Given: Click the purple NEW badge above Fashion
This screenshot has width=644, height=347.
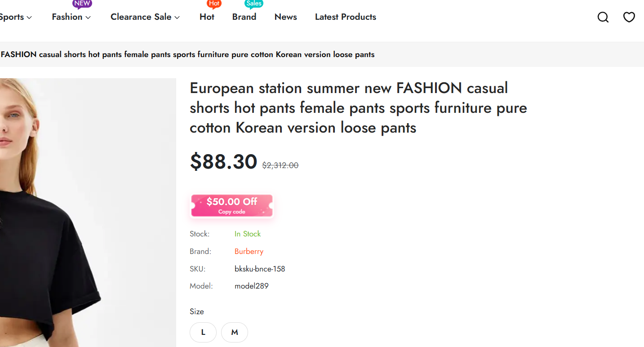Looking at the screenshot, I should tap(82, 4).
